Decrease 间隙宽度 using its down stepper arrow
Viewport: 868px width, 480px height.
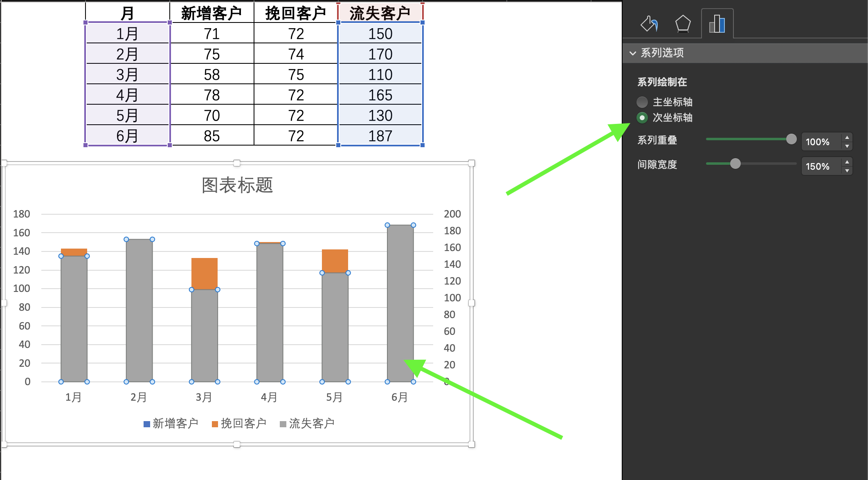pos(846,170)
